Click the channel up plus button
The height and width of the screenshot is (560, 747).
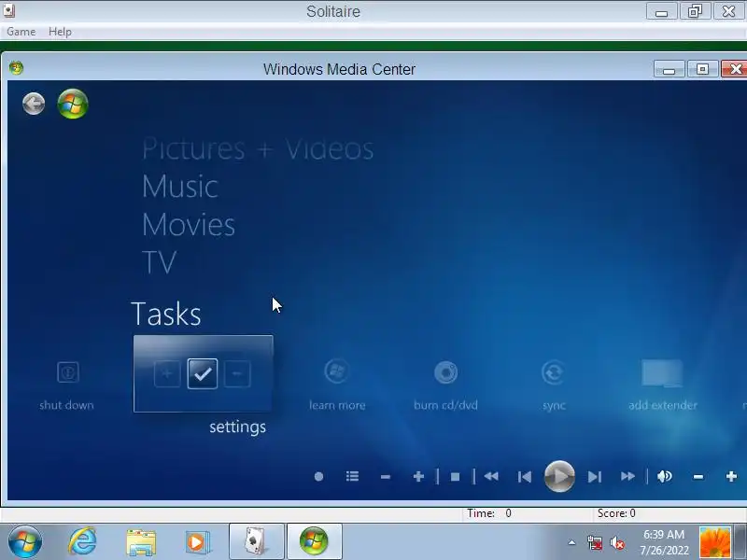tap(418, 476)
